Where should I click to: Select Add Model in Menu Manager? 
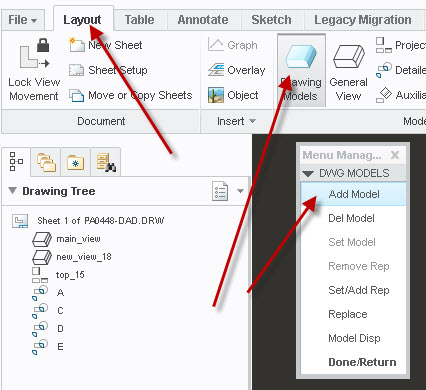point(353,194)
